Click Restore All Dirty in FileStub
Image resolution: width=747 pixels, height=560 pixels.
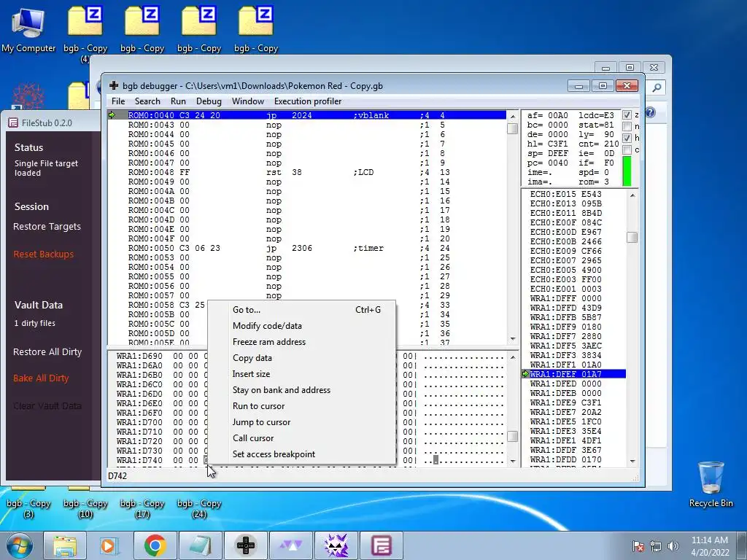[x=47, y=352]
